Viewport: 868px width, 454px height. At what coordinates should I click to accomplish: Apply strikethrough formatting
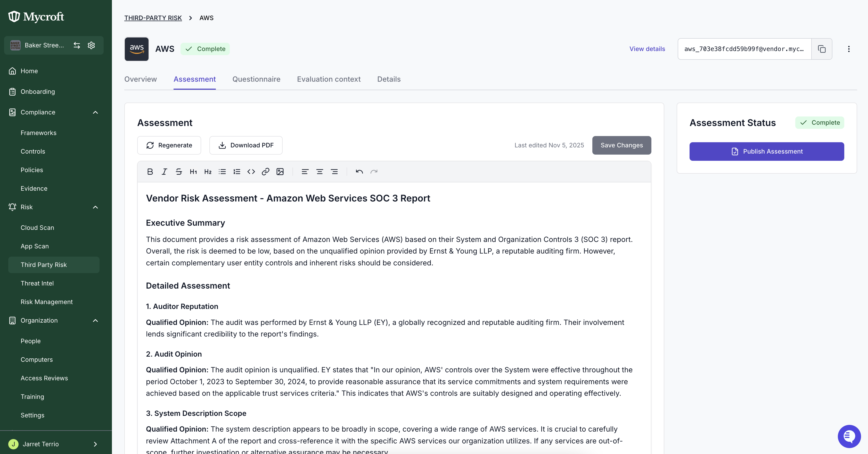179,172
